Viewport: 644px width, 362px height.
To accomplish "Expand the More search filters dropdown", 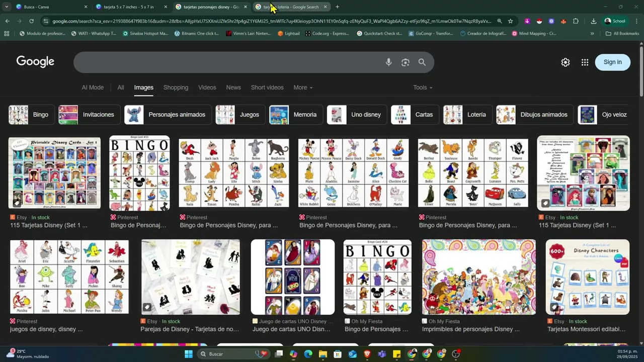I will click(303, 87).
